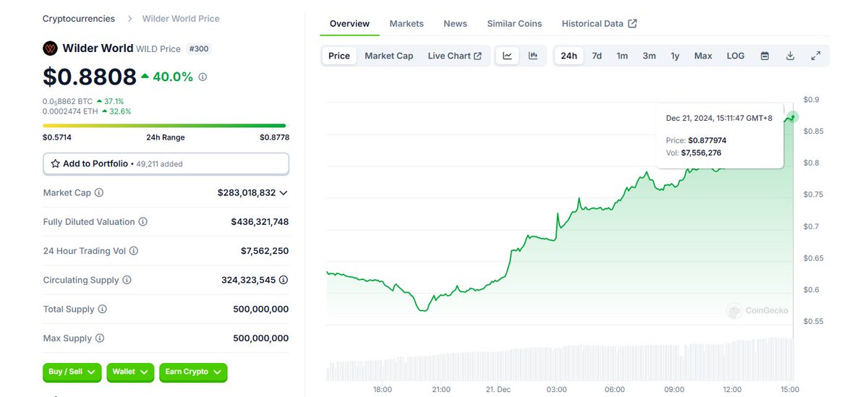Viewport: 868px width, 397px height.
Task: Click Add to Portfolio button
Action: [166, 164]
